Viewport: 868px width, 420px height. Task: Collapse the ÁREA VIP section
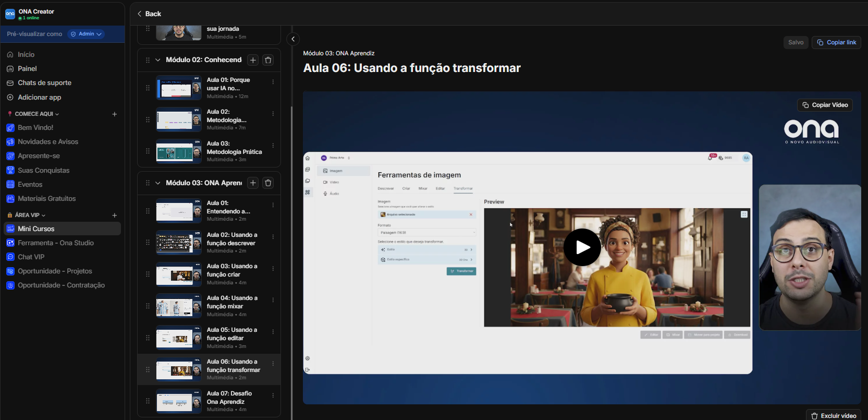point(44,215)
